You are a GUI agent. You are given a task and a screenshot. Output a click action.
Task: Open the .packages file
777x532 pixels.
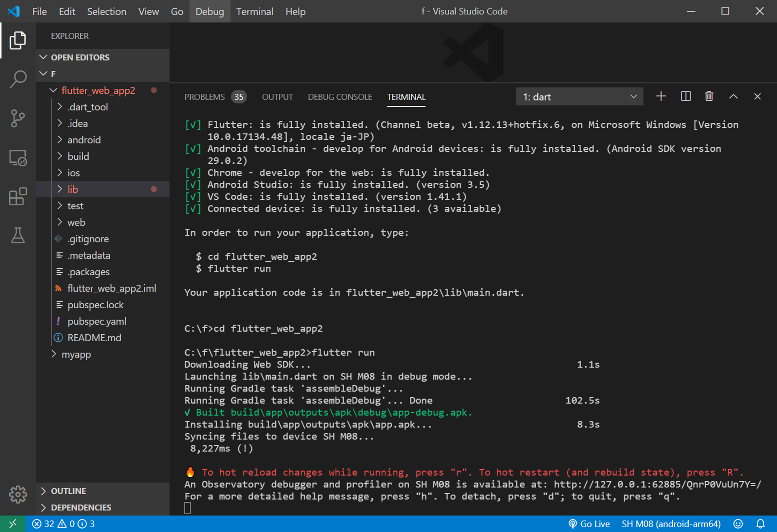[102, 272]
